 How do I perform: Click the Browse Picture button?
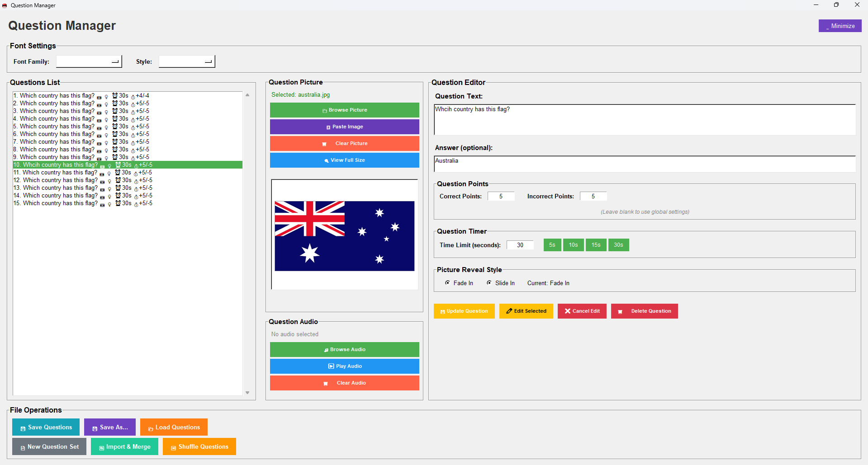344,110
